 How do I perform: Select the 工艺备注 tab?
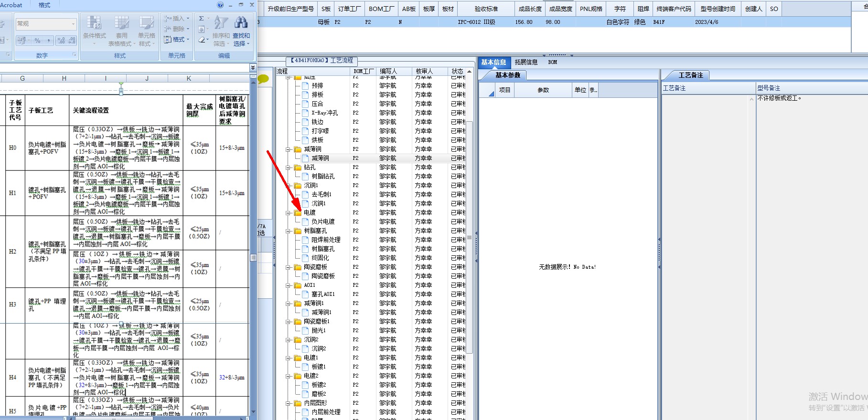[x=691, y=75]
